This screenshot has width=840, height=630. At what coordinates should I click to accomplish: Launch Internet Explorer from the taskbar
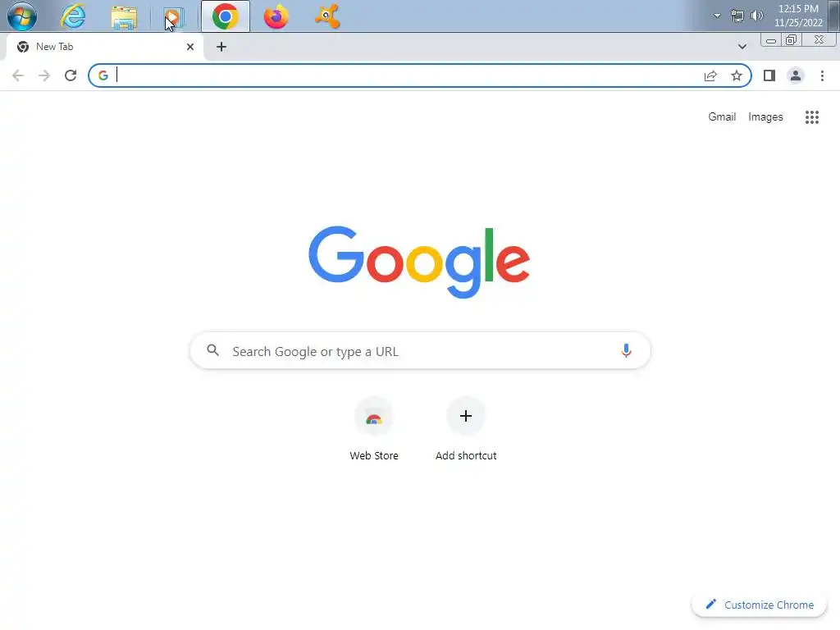pos(73,16)
